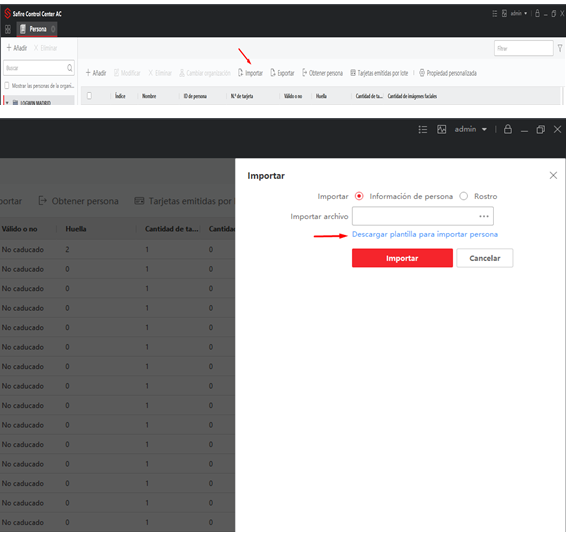Switch to the Persona tab
Viewport: 566px width, 542px height.
tap(37, 29)
